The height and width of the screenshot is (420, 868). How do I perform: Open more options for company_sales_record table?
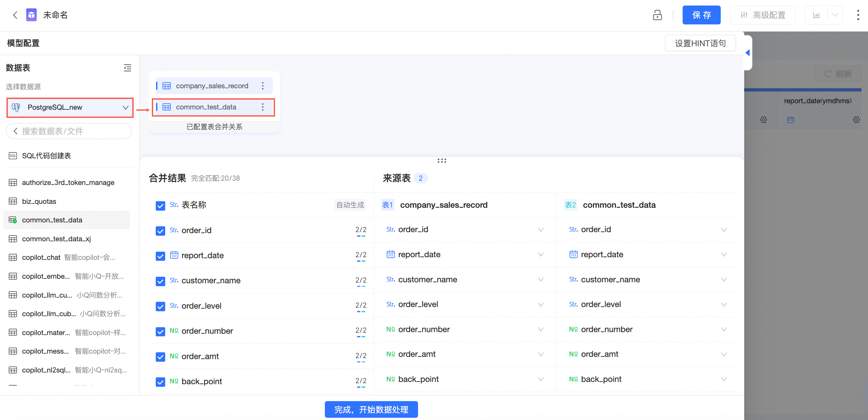(263, 86)
